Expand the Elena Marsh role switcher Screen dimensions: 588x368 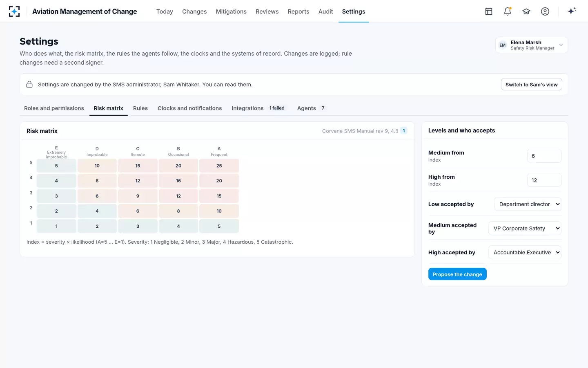(x=532, y=45)
